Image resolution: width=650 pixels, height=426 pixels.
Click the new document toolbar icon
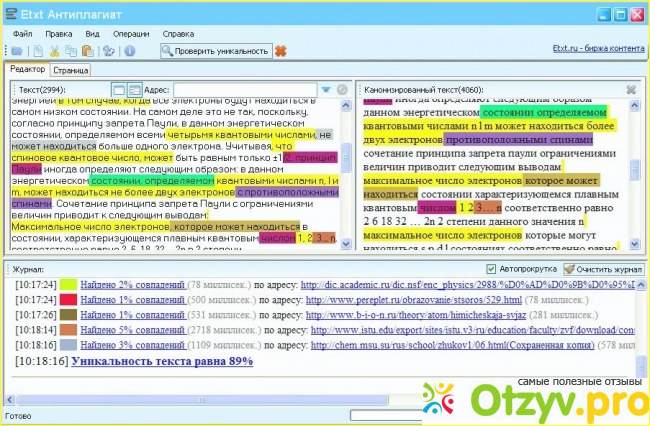point(37,51)
